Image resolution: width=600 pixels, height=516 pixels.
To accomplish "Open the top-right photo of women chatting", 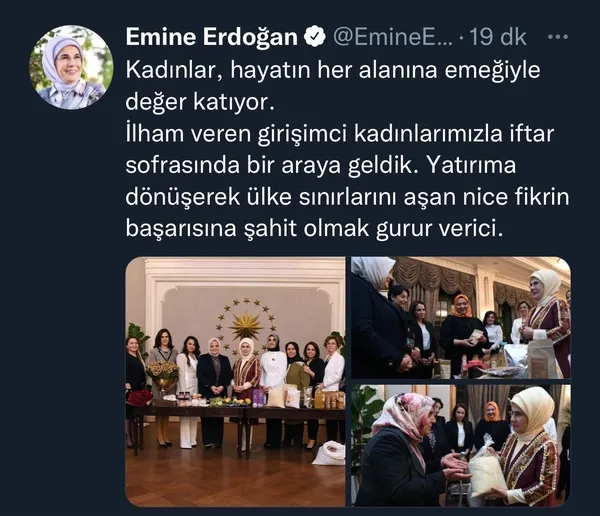I will click(x=461, y=318).
